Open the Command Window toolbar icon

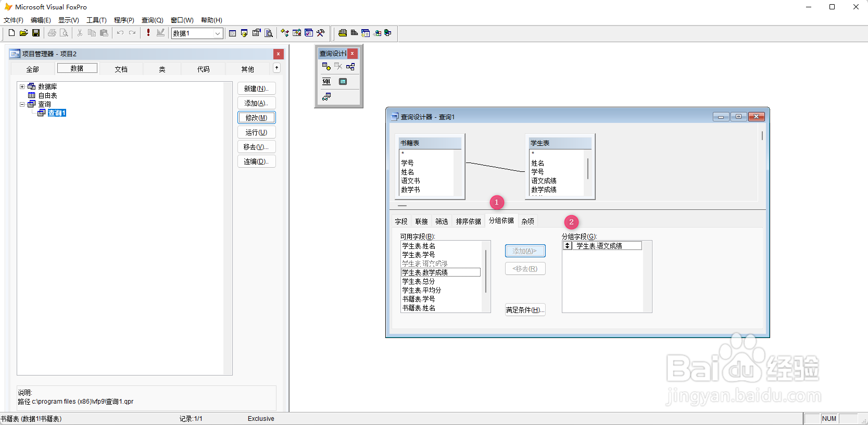[x=232, y=33]
